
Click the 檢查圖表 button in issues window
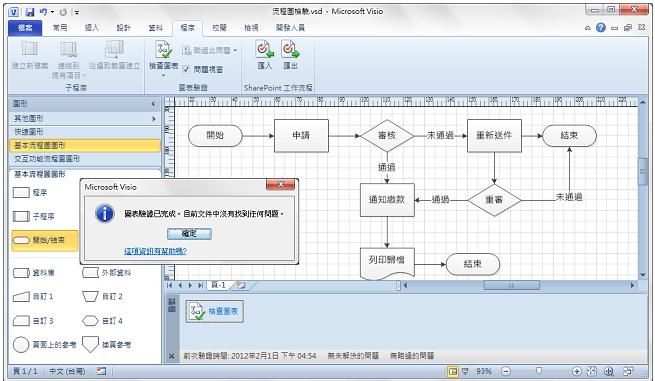click(x=214, y=311)
